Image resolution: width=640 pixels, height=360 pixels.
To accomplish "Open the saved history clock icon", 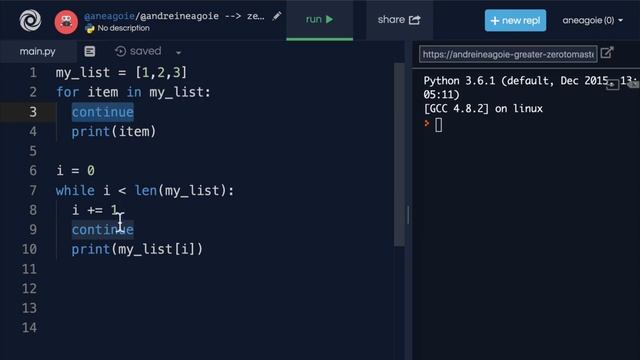I will click(120, 51).
